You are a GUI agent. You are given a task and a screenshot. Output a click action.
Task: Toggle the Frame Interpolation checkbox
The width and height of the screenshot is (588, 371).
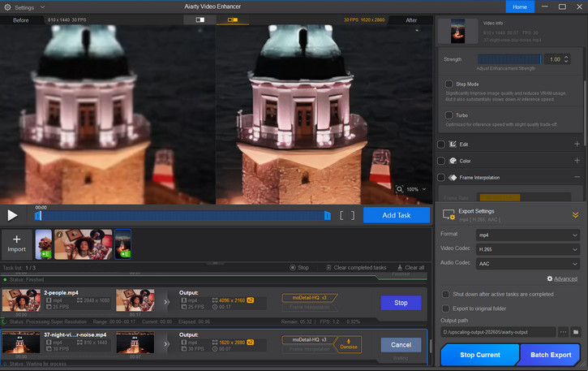(x=441, y=177)
